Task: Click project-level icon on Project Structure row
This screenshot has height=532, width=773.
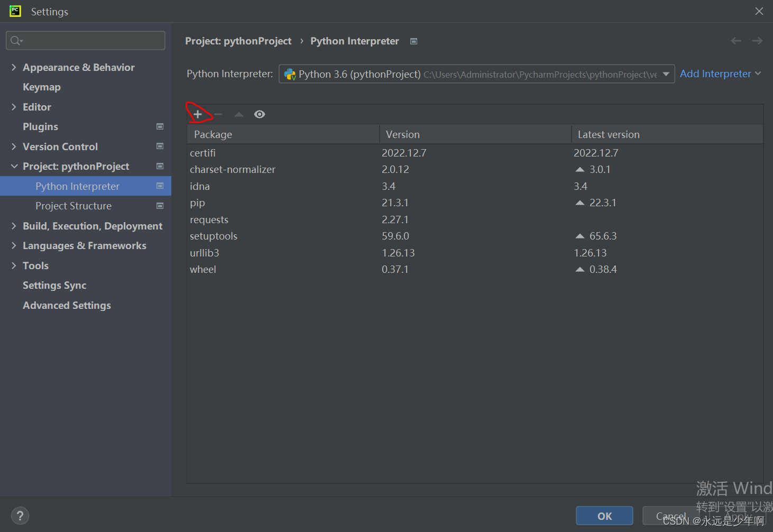Action: [x=160, y=206]
